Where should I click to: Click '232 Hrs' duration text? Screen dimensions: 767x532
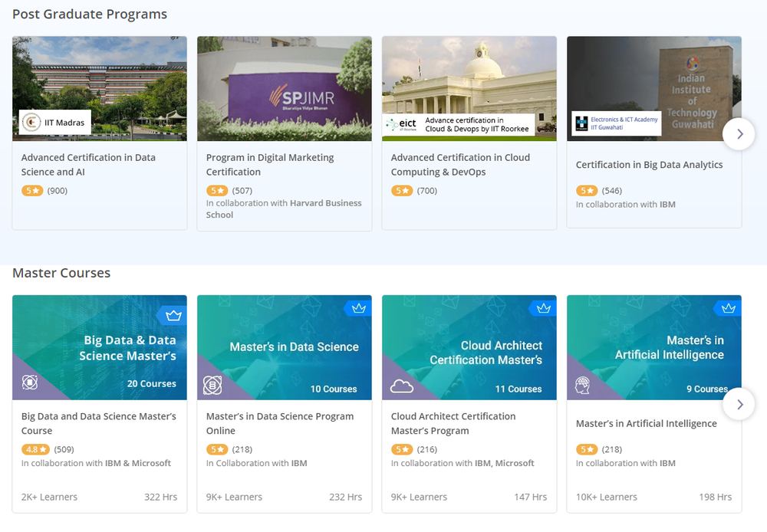coord(346,497)
